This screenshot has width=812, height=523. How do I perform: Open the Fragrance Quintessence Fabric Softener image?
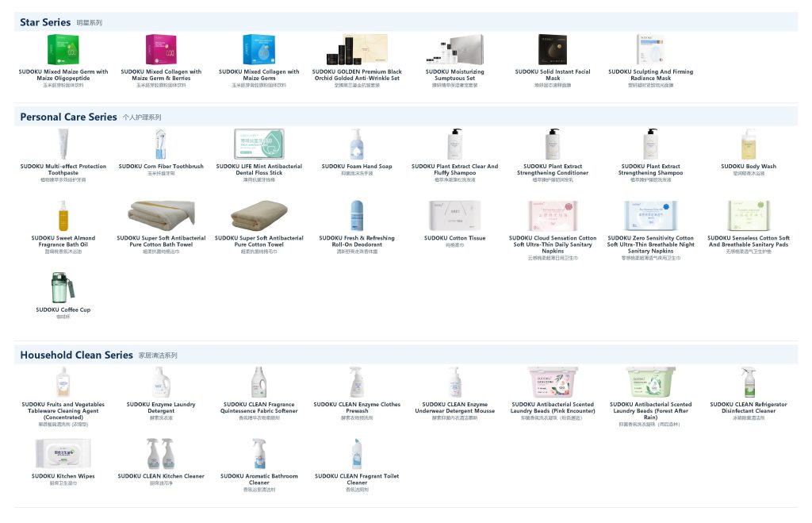259,382
